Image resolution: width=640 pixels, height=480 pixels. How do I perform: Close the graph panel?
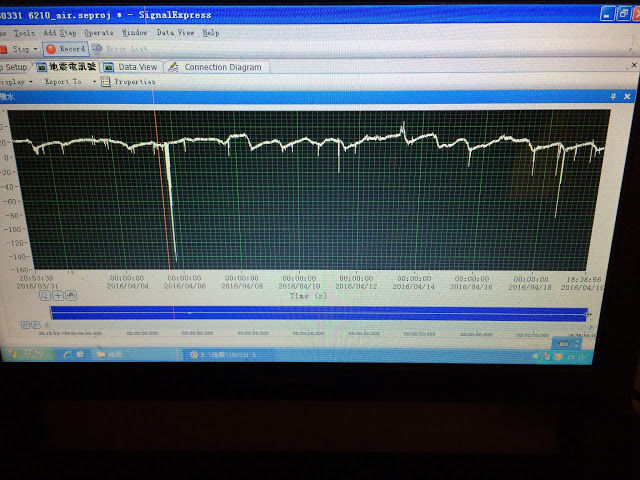tap(627, 96)
